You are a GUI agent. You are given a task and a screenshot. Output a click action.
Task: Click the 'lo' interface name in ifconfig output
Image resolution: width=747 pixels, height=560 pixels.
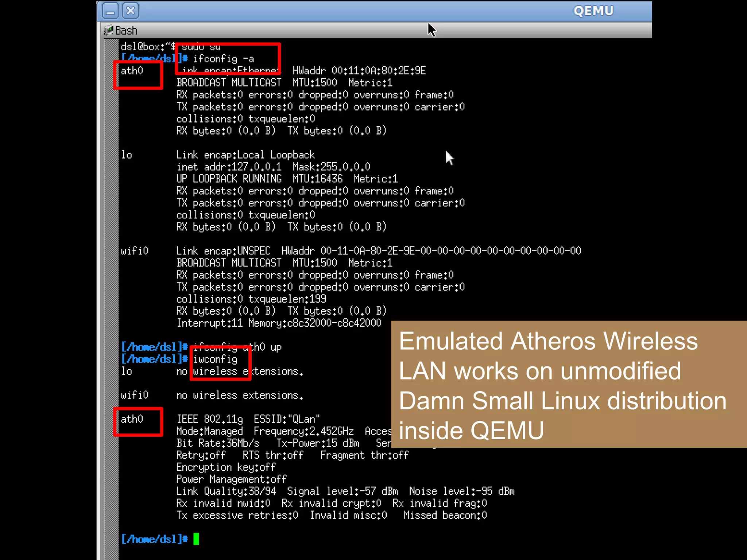click(127, 155)
